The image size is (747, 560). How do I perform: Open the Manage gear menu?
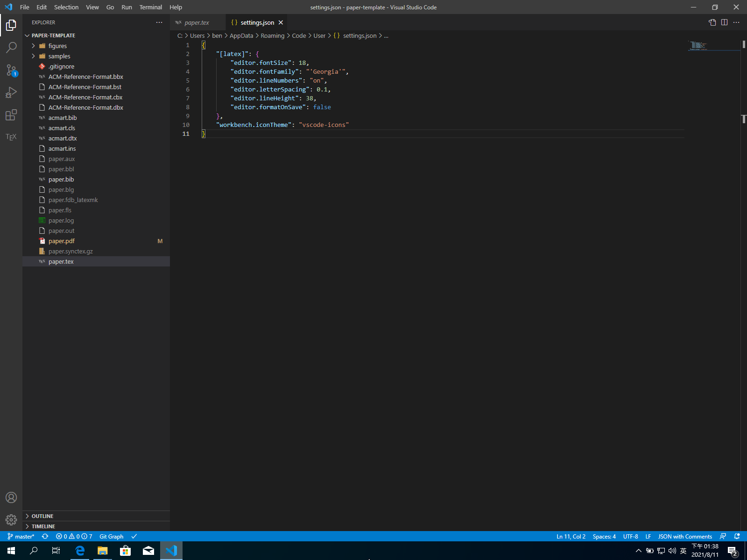11,519
